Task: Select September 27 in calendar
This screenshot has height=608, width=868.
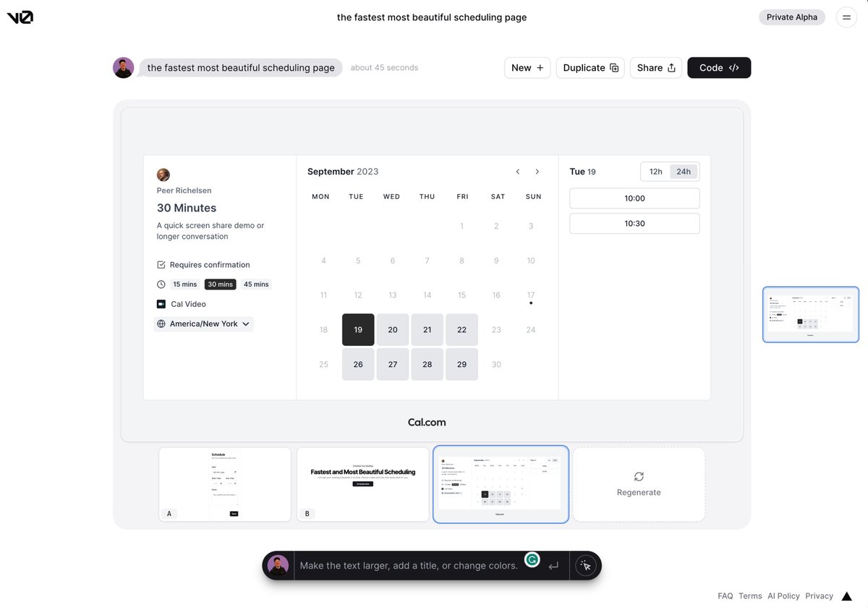Action: (393, 364)
